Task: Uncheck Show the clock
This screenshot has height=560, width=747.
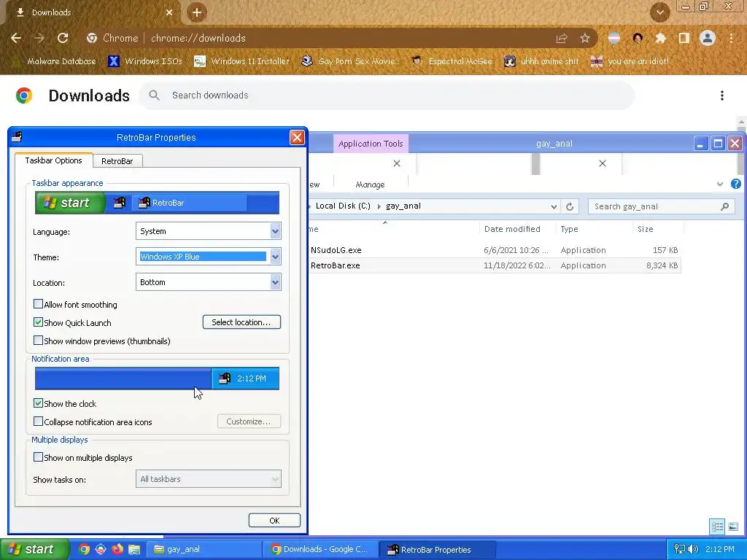Action: click(x=38, y=402)
